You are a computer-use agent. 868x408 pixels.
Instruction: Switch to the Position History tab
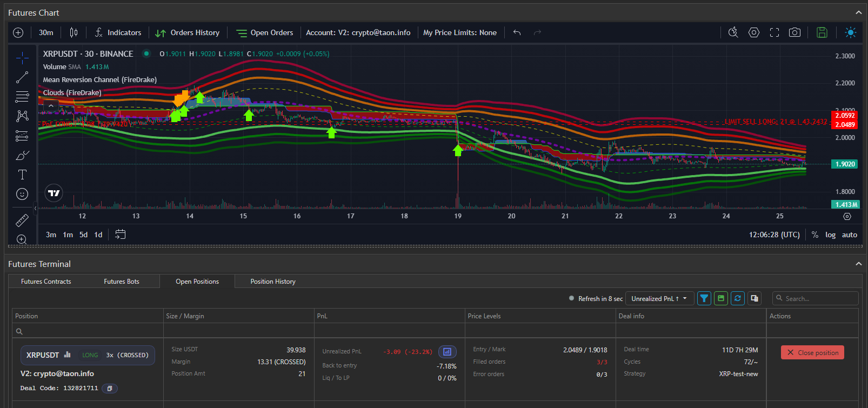pyautogui.click(x=273, y=282)
